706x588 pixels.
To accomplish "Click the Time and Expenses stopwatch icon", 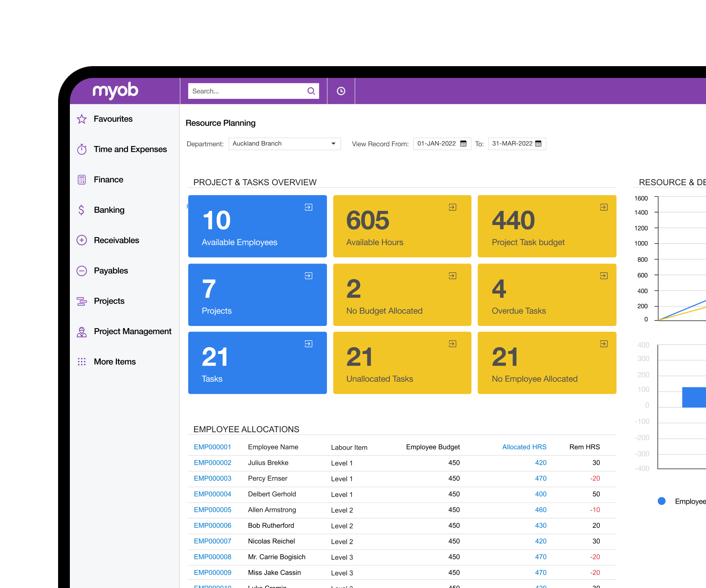I will [82, 149].
